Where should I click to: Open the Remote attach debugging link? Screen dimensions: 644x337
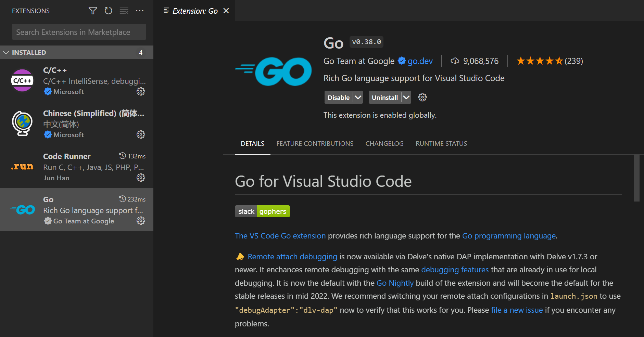292,257
